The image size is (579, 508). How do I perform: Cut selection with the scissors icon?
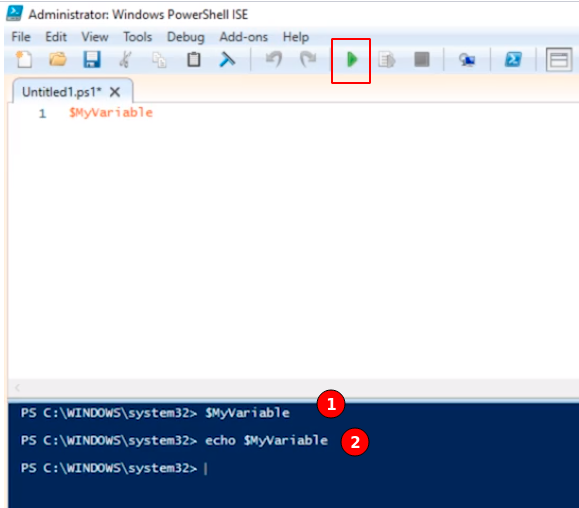[126, 59]
